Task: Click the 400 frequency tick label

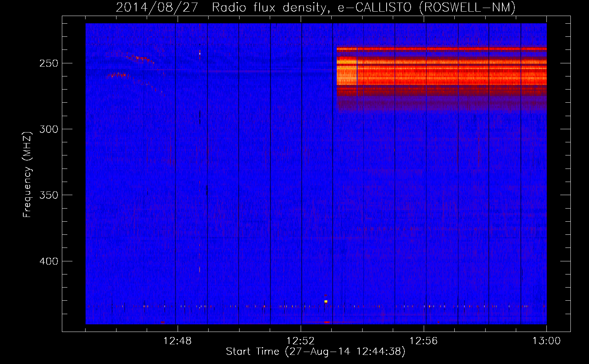Action: tap(49, 261)
